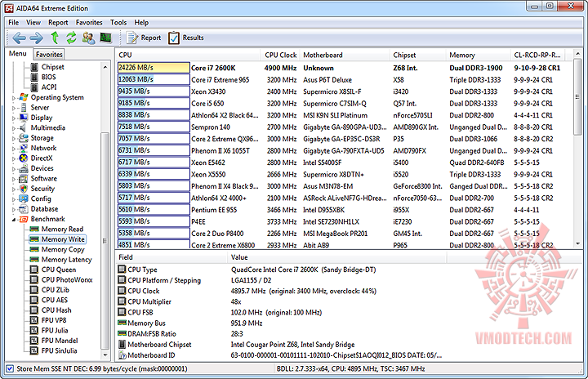Toggle checkbox next to CPU Platform / Stepping

coord(122,280)
